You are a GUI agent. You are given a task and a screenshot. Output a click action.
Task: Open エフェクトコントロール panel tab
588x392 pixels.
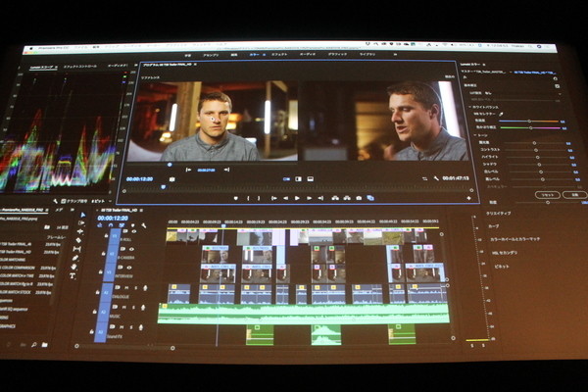(x=80, y=66)
